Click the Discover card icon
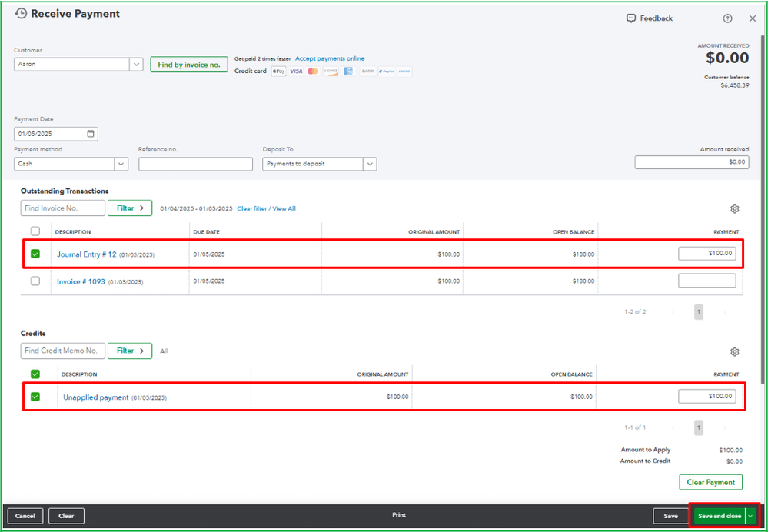Image resolution: width=768 pixels, height=532 pixels. click(x=331, y=71)
